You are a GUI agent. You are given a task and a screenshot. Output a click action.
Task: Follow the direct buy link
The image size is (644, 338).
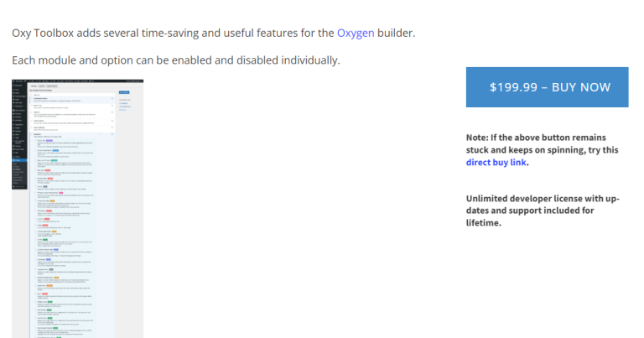[x=496, y=162]
